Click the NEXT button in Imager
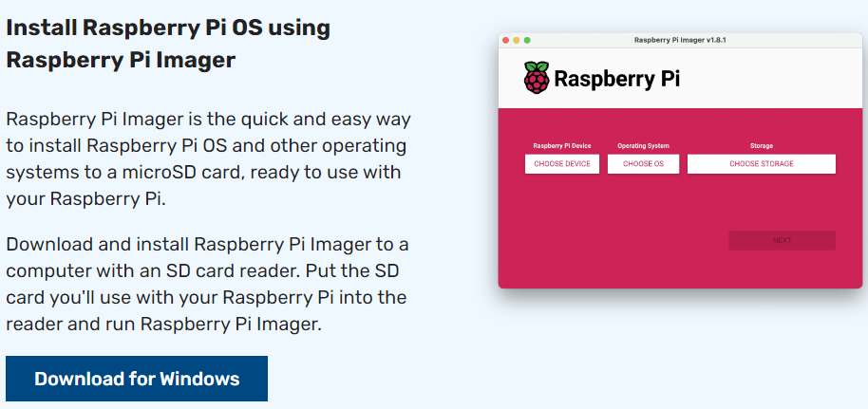The width and height of the screenshot is (868, 409). point(782,240)
